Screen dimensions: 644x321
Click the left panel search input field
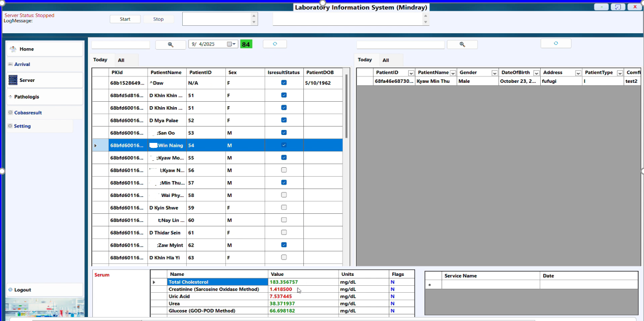click(x=121, y=45)
